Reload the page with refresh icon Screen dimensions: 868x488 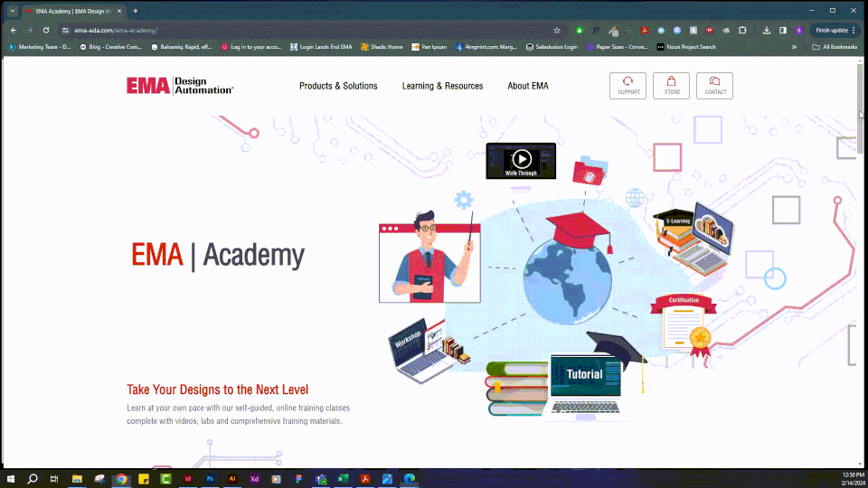(46, 31)
